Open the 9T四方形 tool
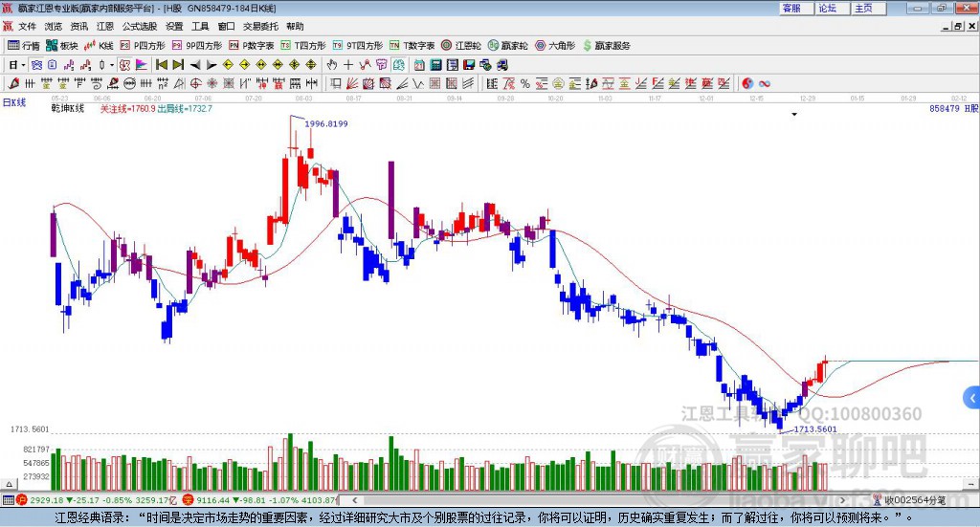The height and width of the screenshot is (527, 980). 358,46
